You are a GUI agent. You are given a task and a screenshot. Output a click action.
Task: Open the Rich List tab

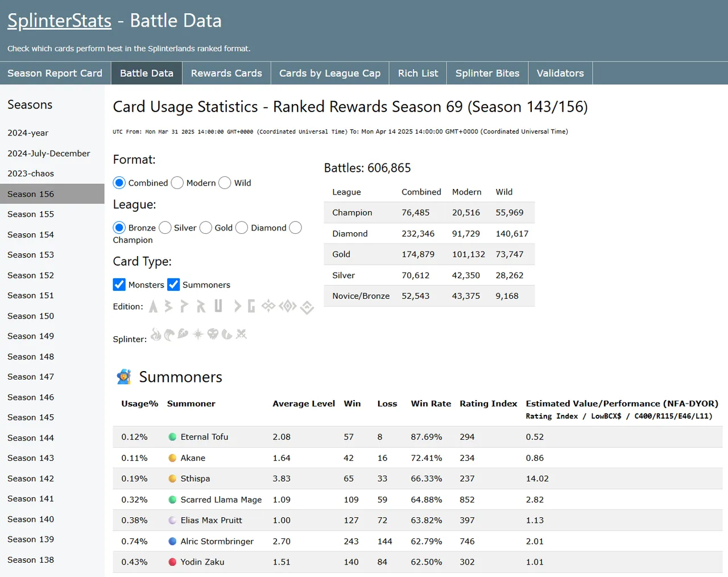click(418, 73)
